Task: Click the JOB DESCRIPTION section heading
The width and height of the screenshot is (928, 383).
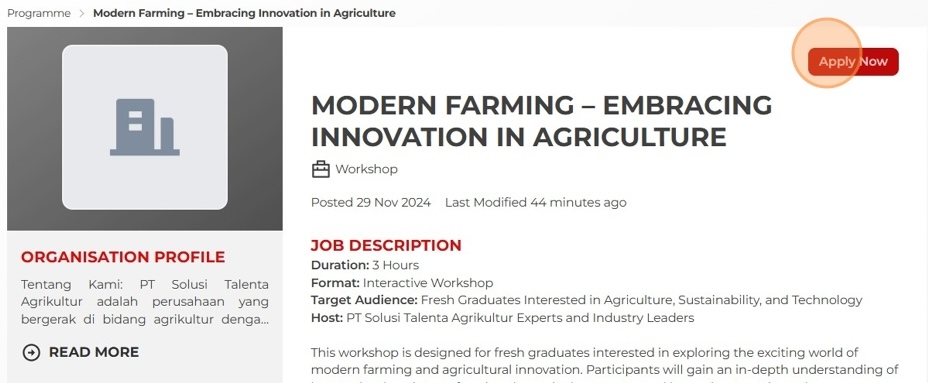Action: 386,245
